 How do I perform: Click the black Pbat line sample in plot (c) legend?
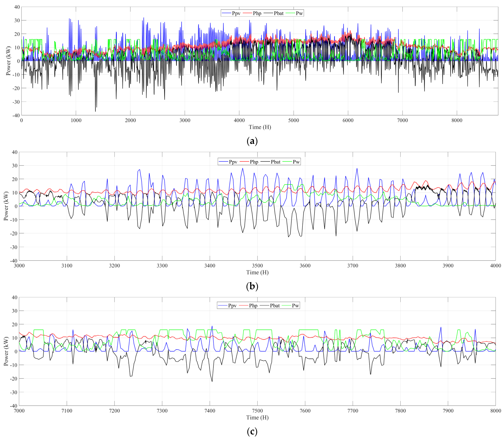(x=265, y=306)
